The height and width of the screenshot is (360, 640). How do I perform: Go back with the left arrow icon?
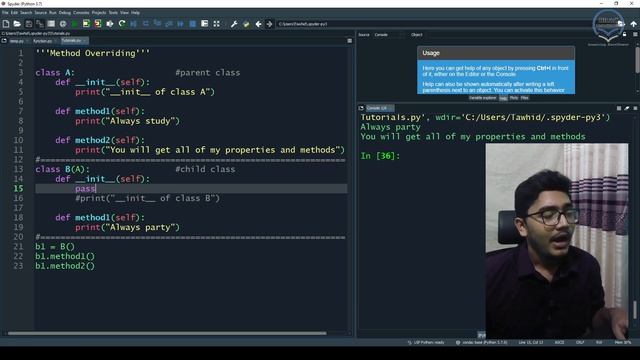pos(258,24)
